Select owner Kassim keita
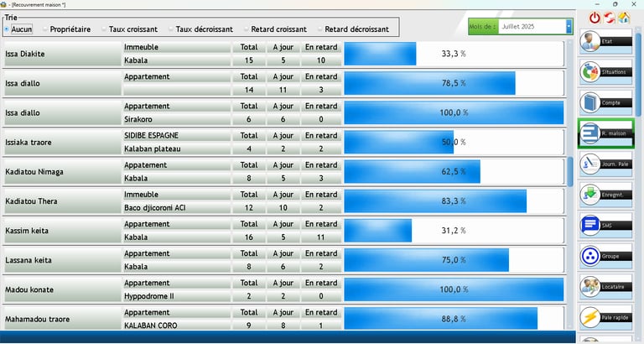 click(x=63, y=231)
